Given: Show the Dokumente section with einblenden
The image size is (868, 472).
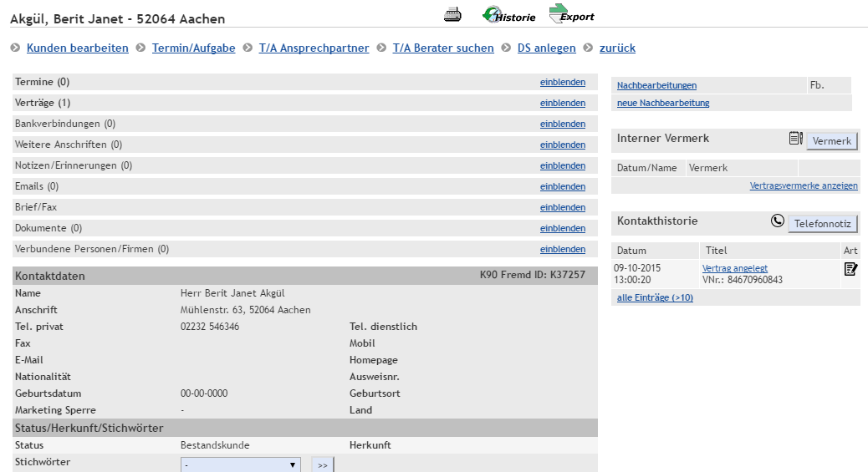Looking at the screenshot, I should [562, 228].
